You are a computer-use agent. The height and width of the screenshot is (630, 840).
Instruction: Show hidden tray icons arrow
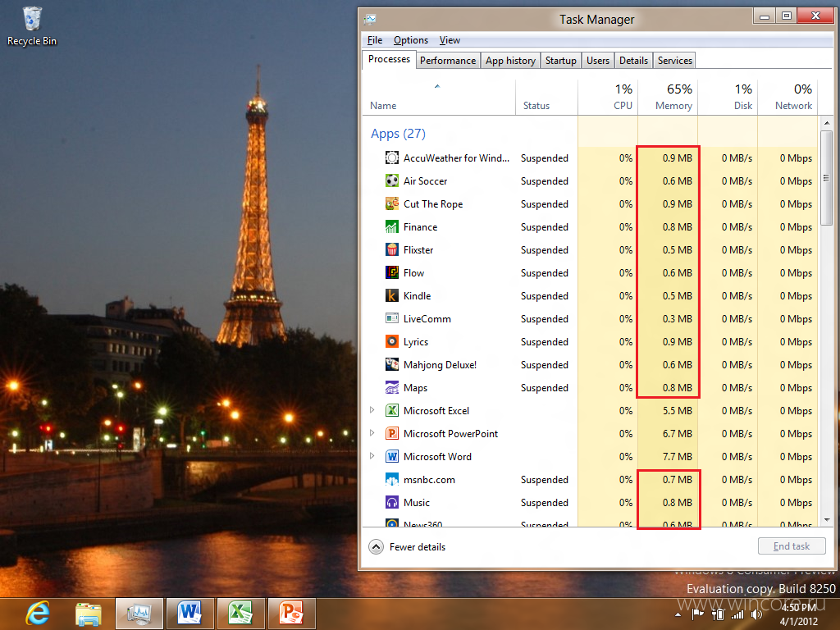[x=678, y=614]
